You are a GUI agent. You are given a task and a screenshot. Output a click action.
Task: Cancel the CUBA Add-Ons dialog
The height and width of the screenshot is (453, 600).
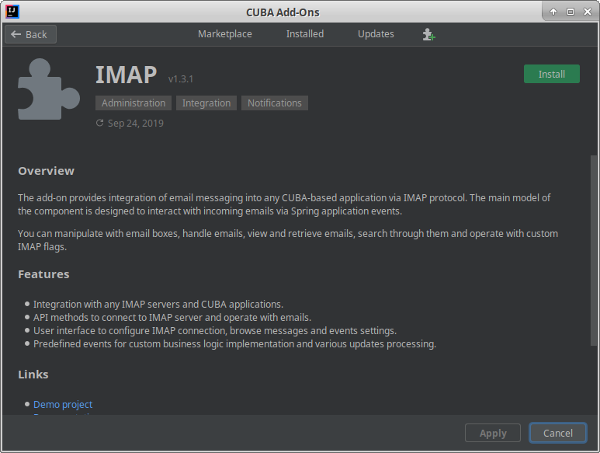(558, 433)
